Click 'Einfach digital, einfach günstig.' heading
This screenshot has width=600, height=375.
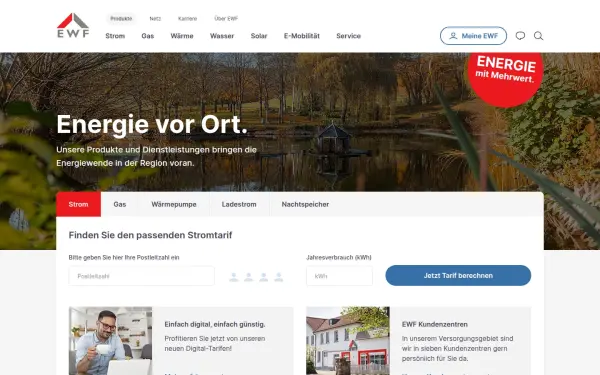pos(215,324)
